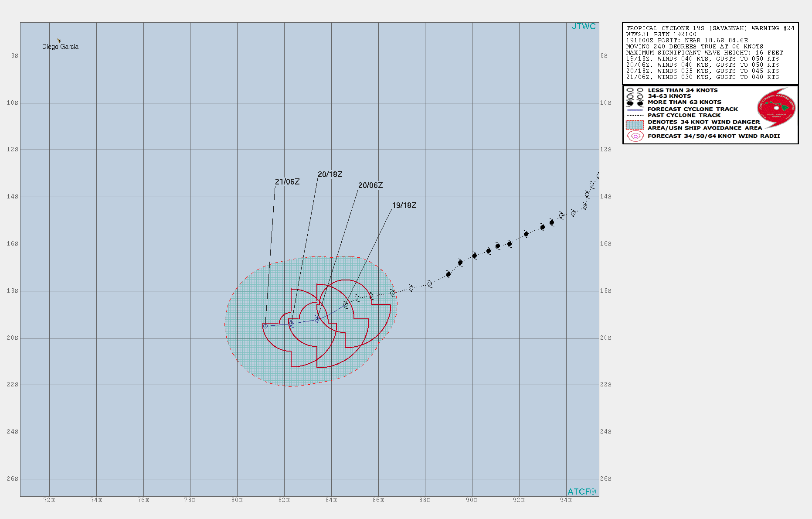Click the 'DENOTES 34 KNOT WIND DANGER' legend text
This screenshot has width=812, height=519.
click(x=703, y=122)
